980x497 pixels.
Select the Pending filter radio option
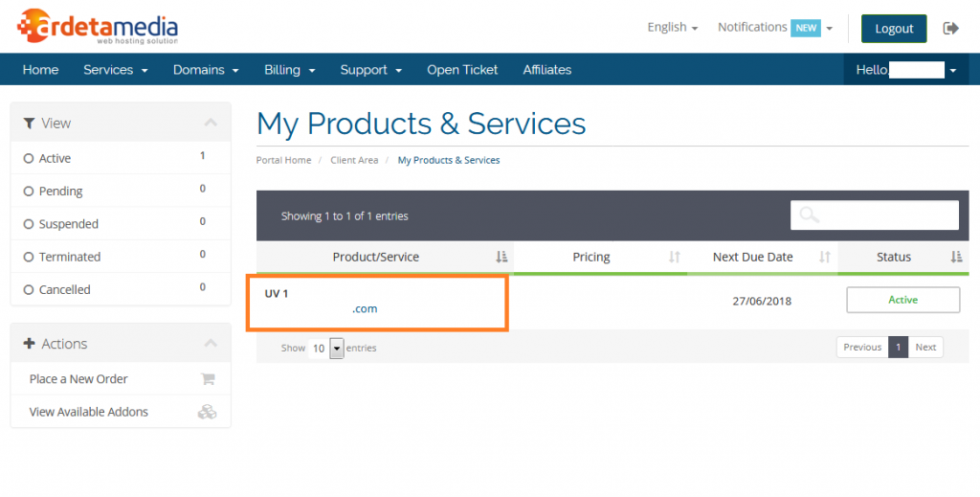29,192
